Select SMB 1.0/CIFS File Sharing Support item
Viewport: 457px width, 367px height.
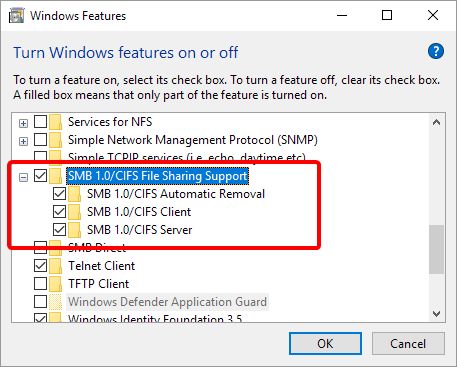click(x=158, y=176)
